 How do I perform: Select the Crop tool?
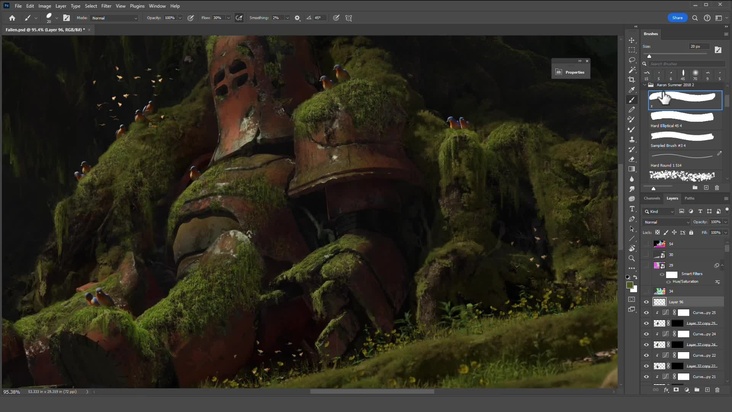click(x=632, y=80)
